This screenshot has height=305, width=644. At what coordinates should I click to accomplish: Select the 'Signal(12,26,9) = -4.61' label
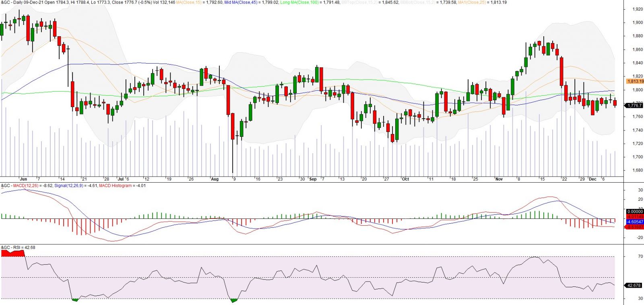click(x=76, y=186)
